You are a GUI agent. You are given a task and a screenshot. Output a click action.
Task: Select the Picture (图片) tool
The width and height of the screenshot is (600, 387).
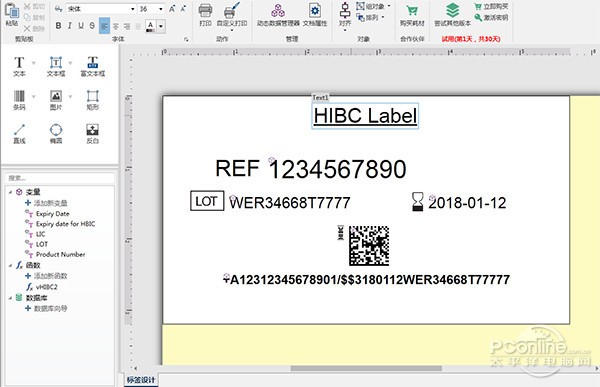click(56, 100)
